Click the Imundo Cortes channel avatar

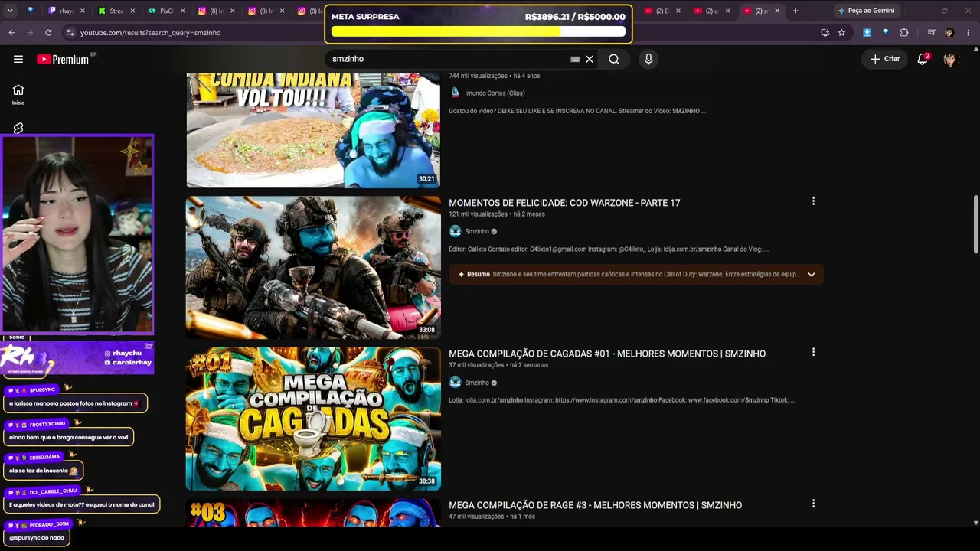pyautogui.click(x=455, y=93)
